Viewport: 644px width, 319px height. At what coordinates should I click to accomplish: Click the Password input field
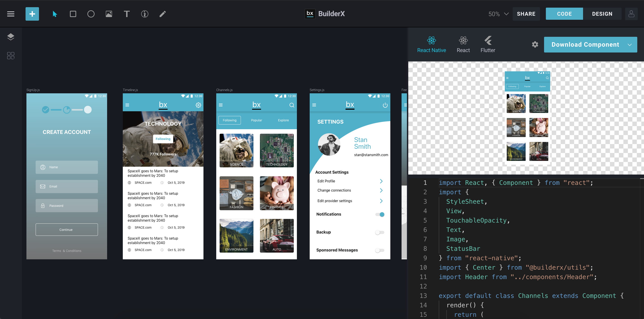(x=67, y=206)
